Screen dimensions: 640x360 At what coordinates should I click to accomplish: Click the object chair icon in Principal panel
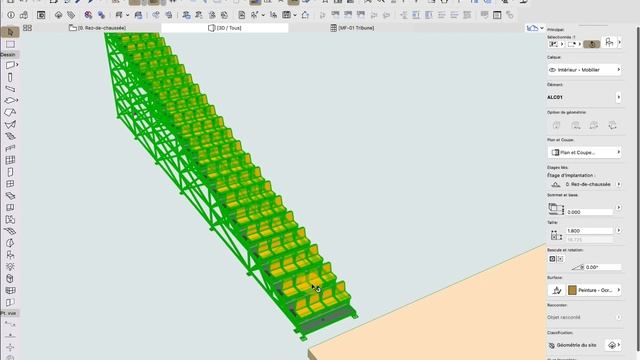609,42
